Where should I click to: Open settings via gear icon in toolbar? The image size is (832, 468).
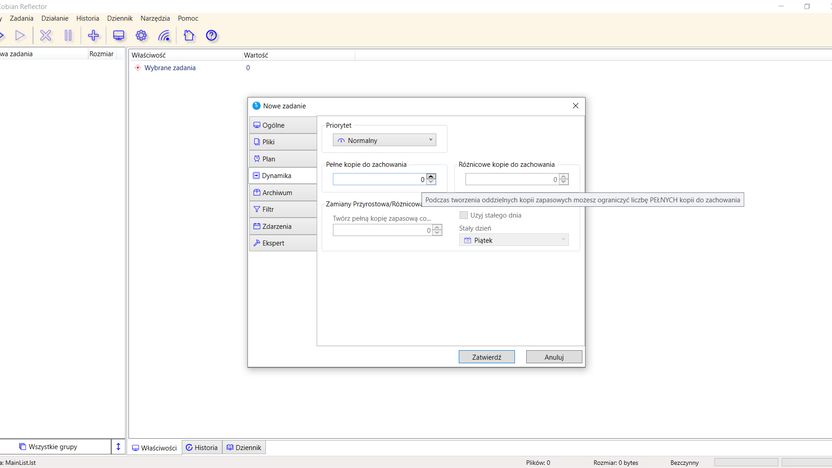coord(141,36)
